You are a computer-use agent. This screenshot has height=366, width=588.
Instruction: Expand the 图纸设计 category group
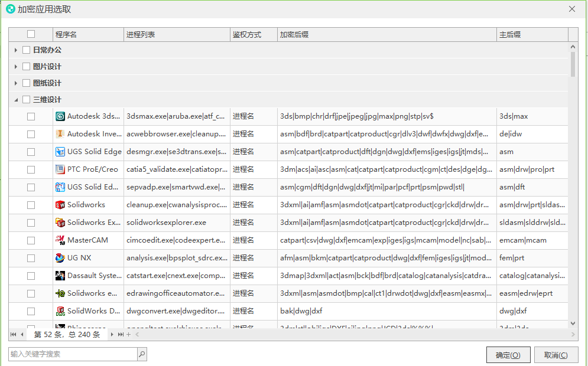16,83
